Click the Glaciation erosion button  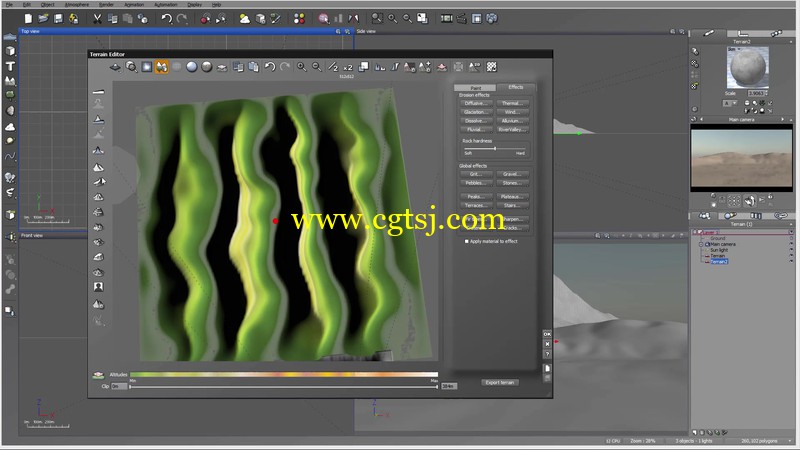click(x=476, y=112)
